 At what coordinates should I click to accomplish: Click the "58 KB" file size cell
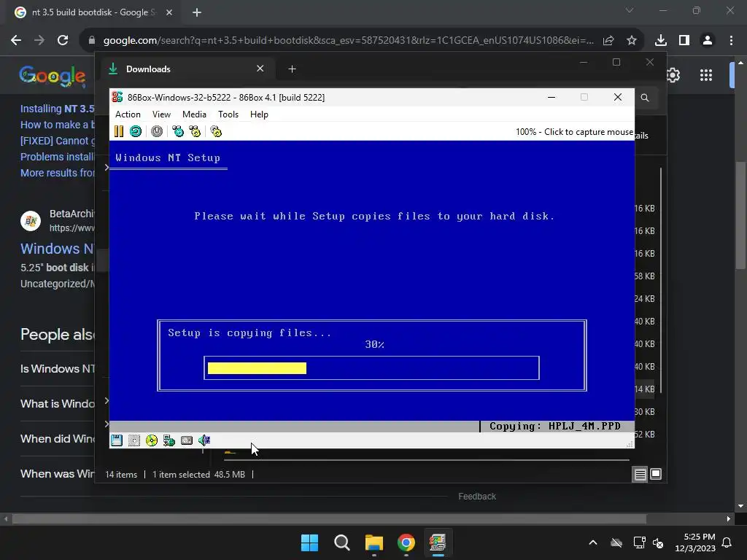coord(645,276)
